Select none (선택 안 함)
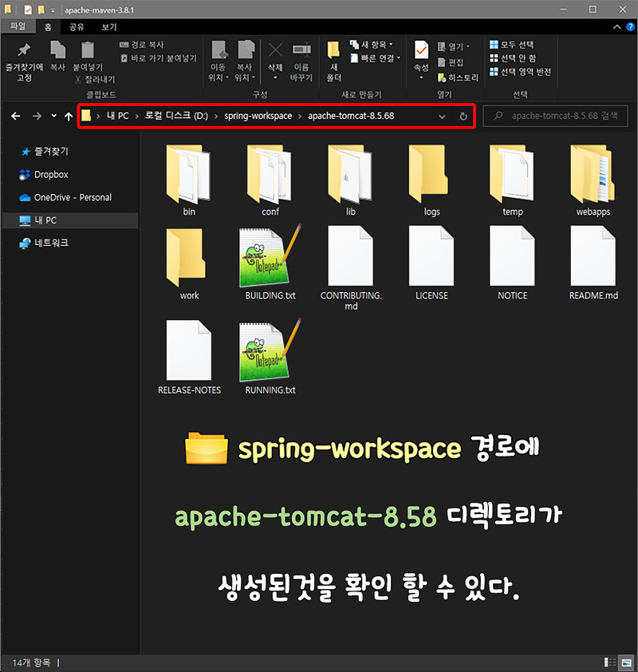Screen dimensions: 638x672 coord(513,57)
